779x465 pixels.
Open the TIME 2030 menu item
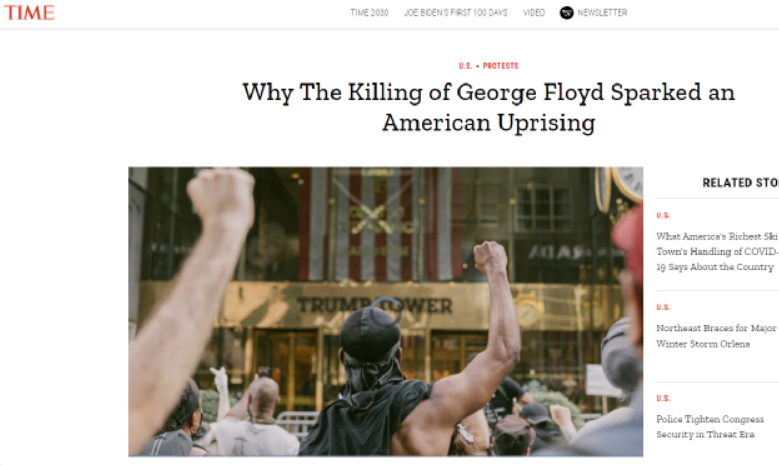click(369, 12)
